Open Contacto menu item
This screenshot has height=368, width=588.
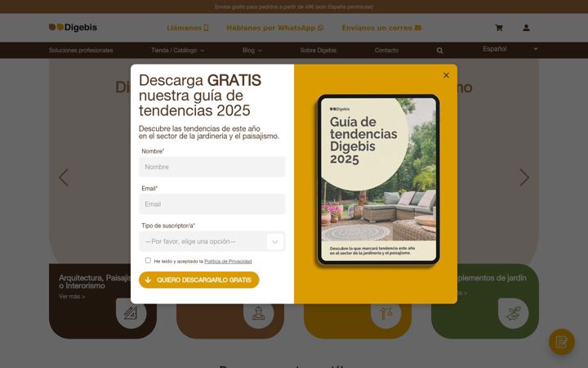click(x=386, y=51)
